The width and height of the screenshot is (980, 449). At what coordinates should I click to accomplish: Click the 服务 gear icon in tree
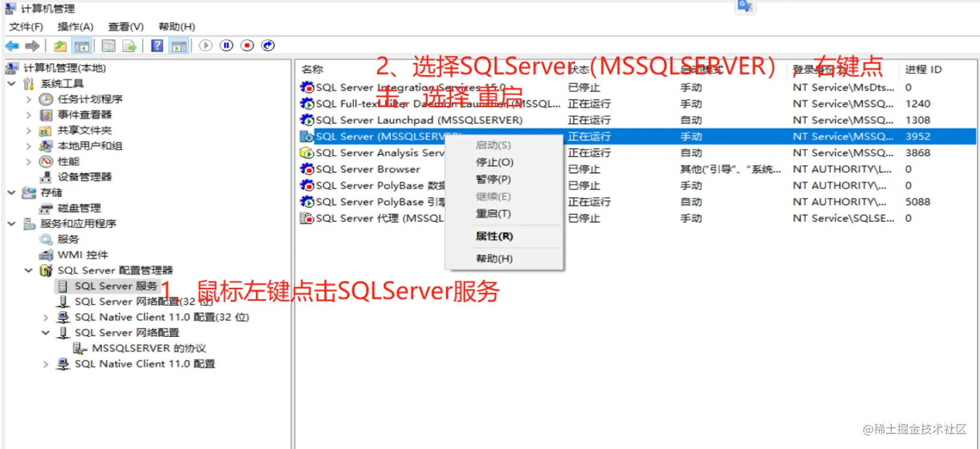tap(46, 239)
